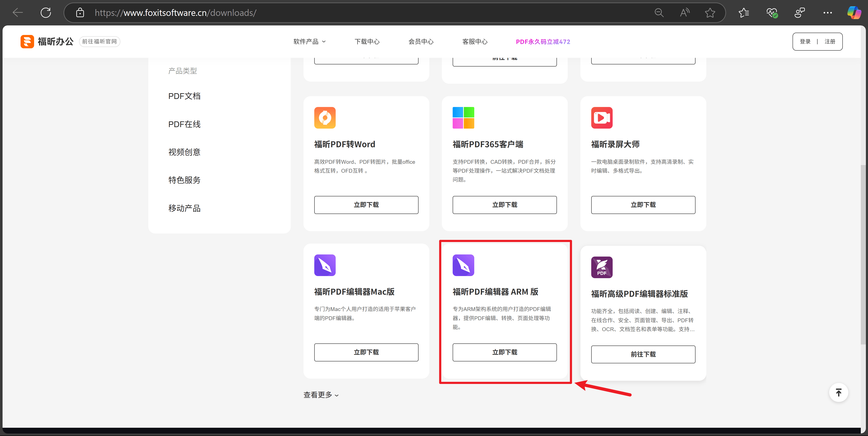Click the 福昕PDF365客户端 colorful squares icon
This screenshot has width=868, height=436.
point(463,118)
